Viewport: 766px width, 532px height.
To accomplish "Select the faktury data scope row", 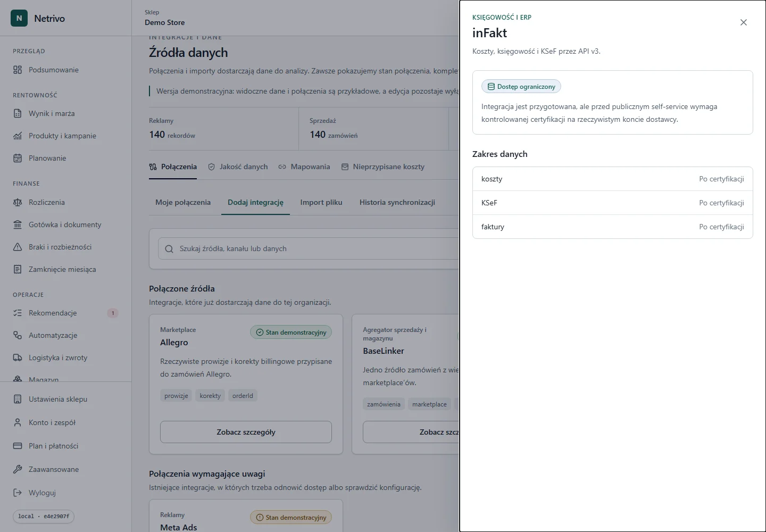I will click(x=613, y=227).
